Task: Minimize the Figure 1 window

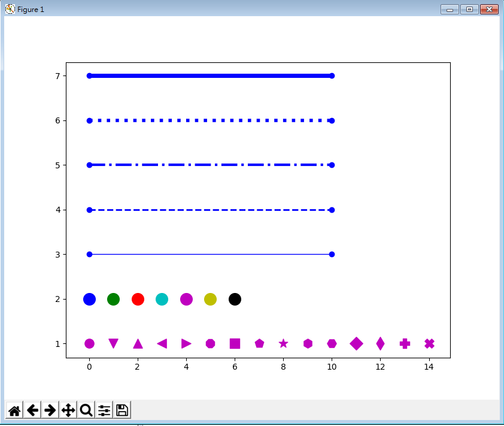Action: click(449, 9)
